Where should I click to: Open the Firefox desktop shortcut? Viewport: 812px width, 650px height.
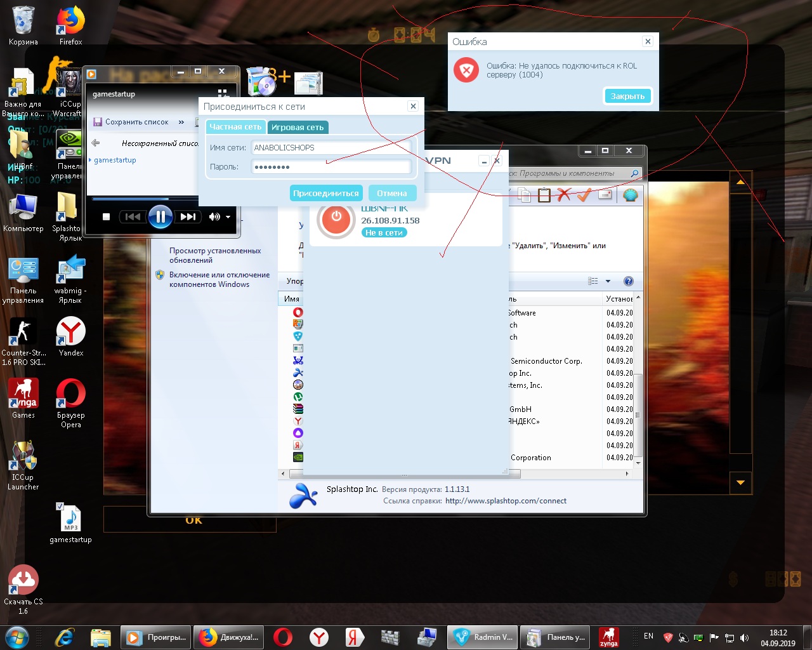point(70,26)
